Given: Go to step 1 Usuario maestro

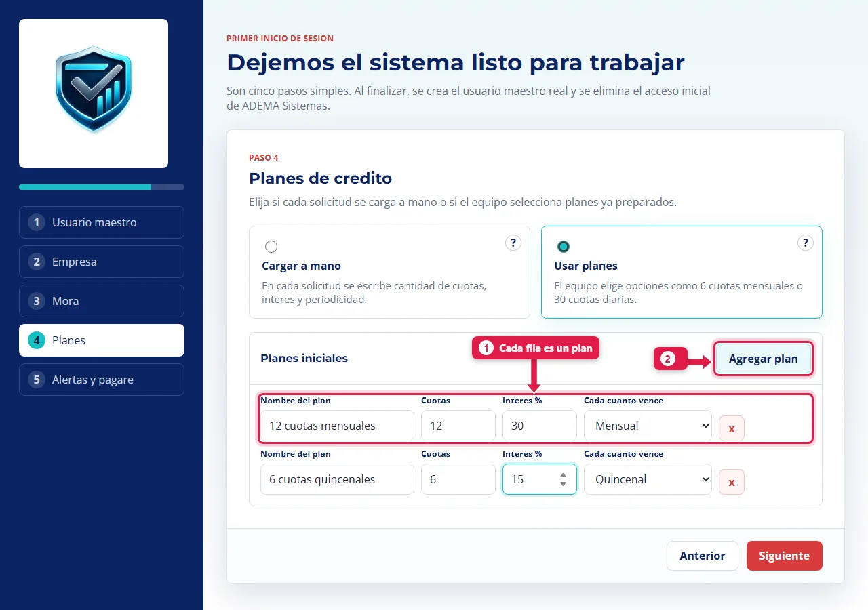Looking at the screenshot, I should point(102,222).
